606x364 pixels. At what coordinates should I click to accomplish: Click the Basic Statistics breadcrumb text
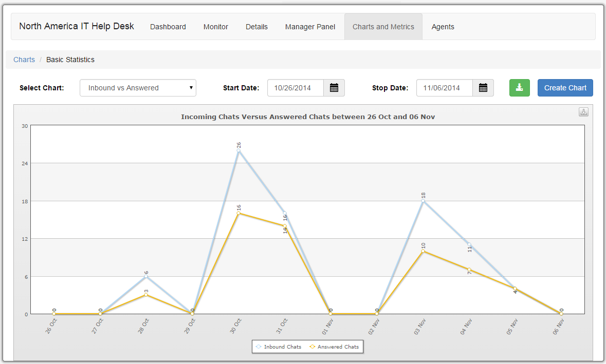coord(70,60)
